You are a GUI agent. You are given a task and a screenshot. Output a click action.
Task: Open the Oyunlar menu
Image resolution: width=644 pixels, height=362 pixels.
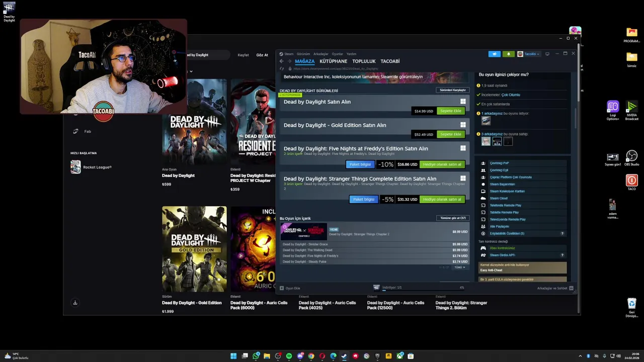(x=337, y=54)
